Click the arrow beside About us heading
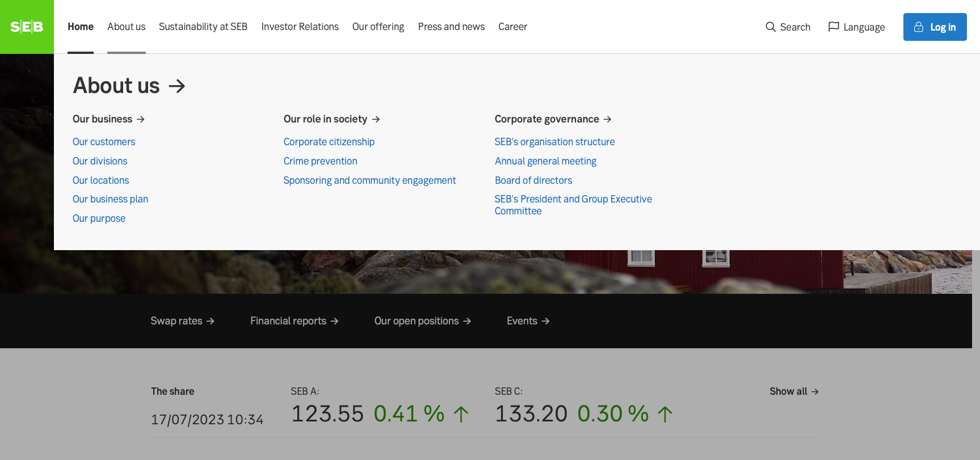The height and width of the screenshot is (460, 980). 177,86
